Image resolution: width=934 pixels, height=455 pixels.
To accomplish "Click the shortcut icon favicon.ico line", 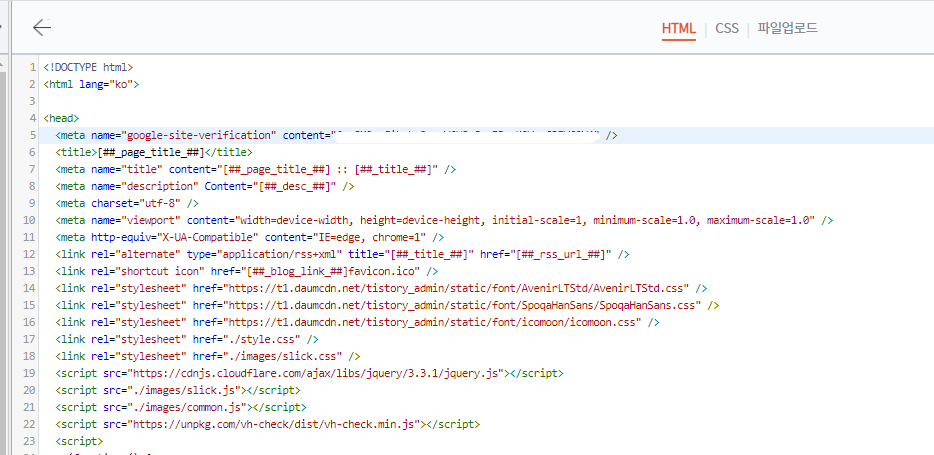I will click(x=247, y=272).
